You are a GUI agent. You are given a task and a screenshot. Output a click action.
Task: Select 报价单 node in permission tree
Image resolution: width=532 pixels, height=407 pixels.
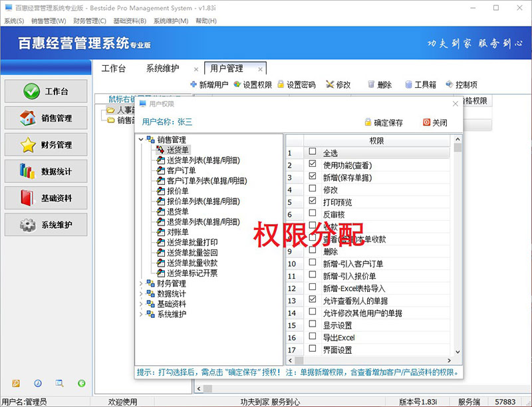point(178,191)
